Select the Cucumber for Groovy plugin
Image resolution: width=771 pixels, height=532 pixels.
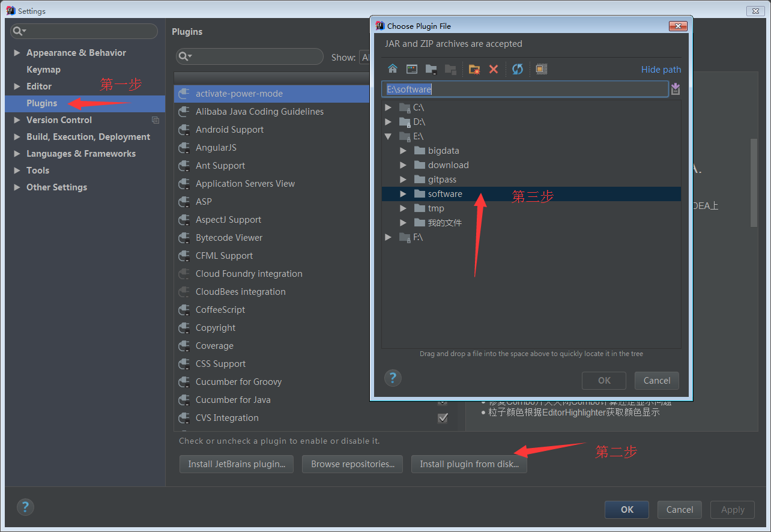[x=271, y=382]
